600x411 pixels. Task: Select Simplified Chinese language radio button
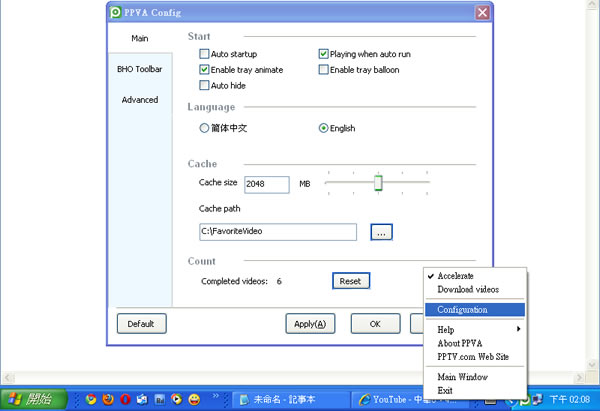coord(204,128)
